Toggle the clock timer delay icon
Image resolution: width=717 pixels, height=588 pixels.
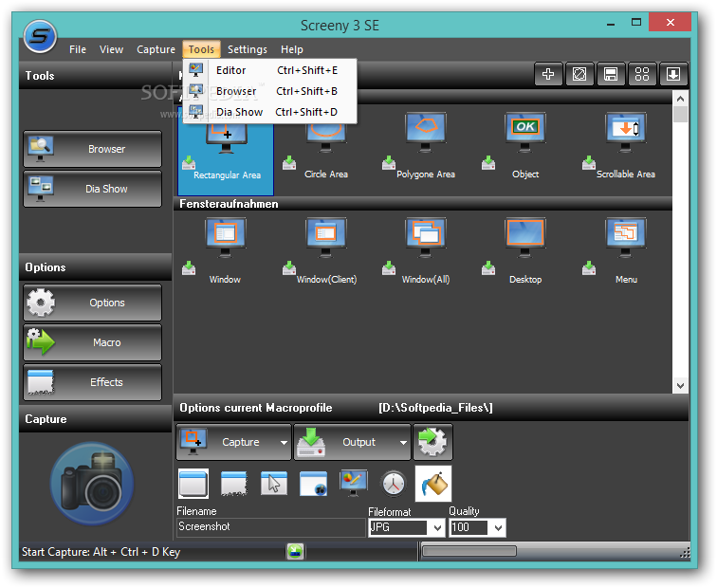click(394, 484)
